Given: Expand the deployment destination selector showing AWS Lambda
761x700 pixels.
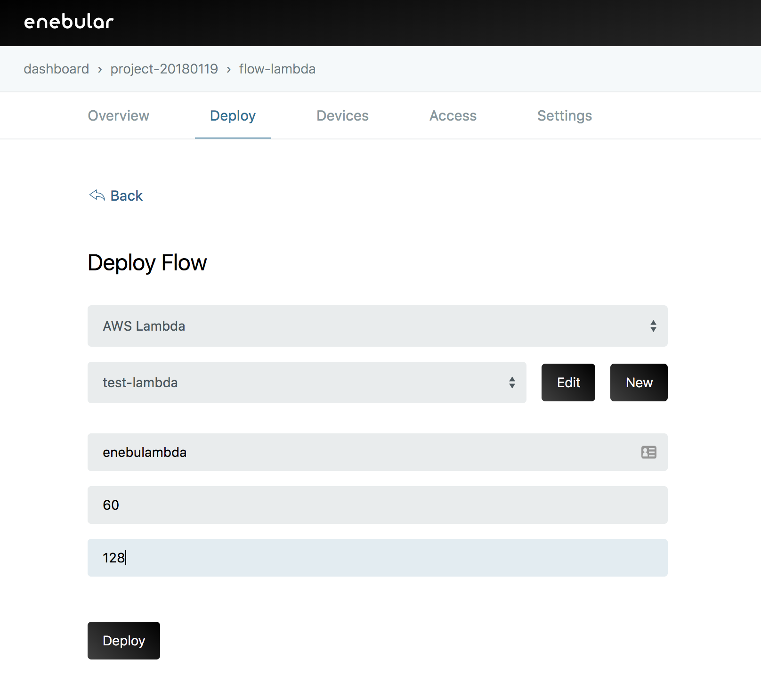Looking at the screenshot, I should click(x=377, y=326).
